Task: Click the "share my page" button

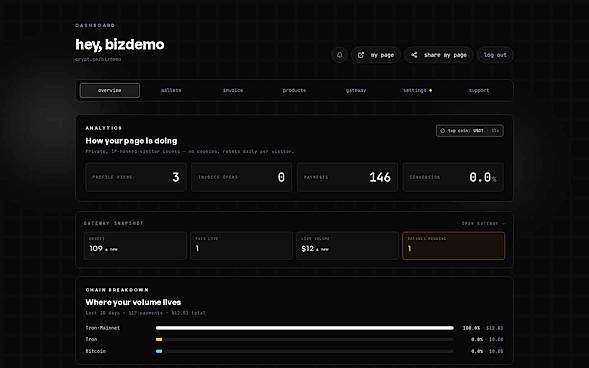Action: (x=438, y=55)
